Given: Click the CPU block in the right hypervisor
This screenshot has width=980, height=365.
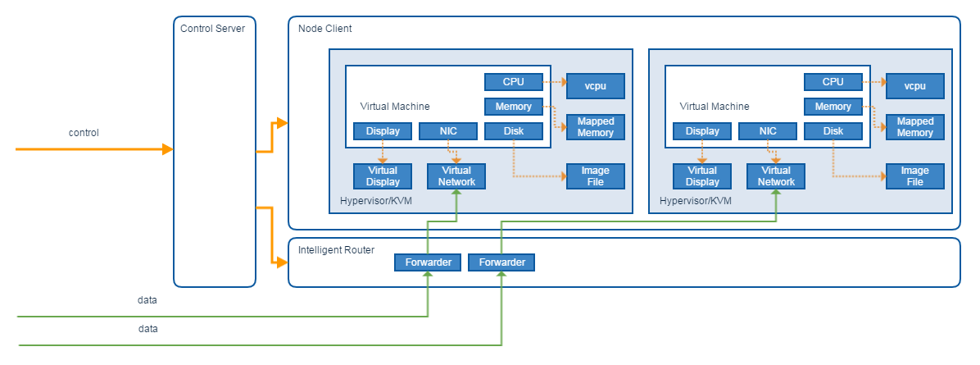Looking at the screenshot, I should [833, 82].
